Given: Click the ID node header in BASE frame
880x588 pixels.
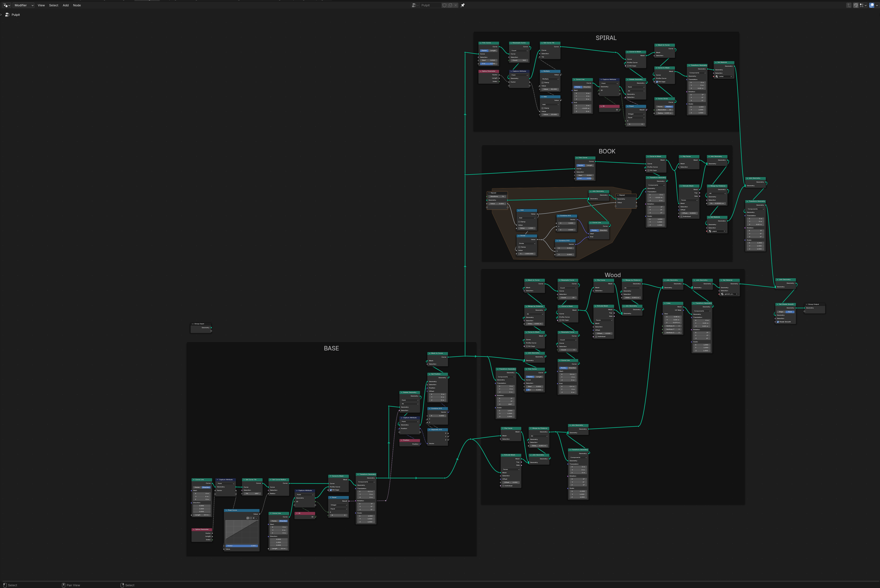Looking at the screenshot, I should pyautogui.click(x=305, y=513).
